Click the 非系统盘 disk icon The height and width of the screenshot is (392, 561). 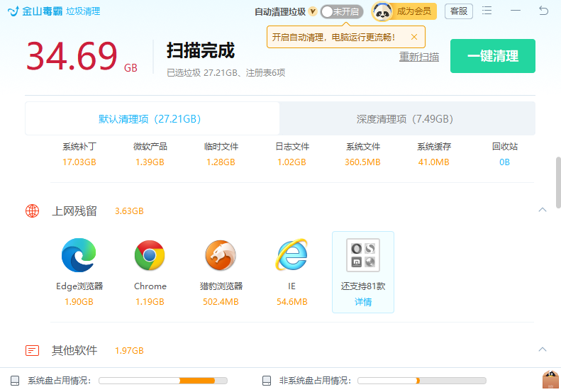pyautogui.click(x=267, y=381)
